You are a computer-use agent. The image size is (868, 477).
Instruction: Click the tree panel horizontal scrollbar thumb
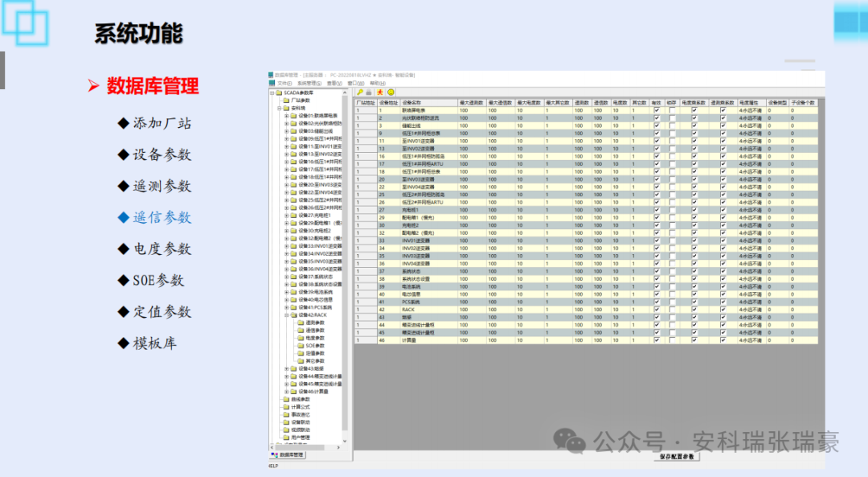click(300, 447)
